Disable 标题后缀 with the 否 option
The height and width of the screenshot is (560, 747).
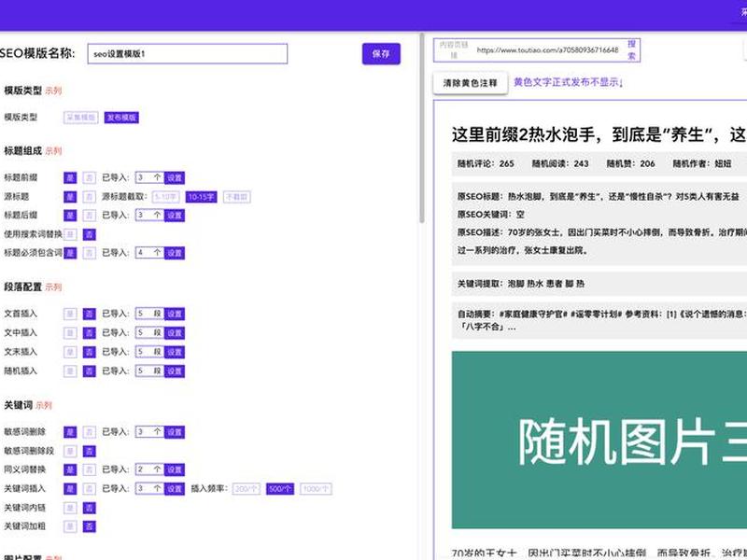(89, 216)
